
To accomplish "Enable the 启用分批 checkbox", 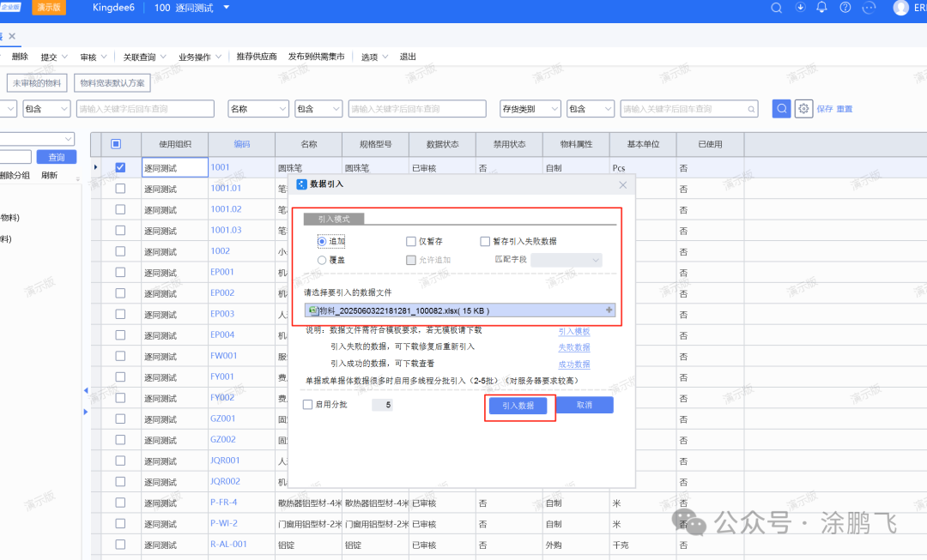I will point(308,405).
